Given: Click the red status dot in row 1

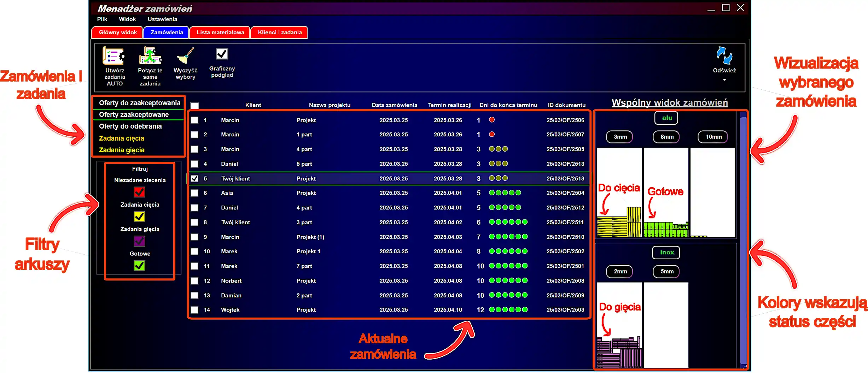Looking at the screenshot, I should click(x=491, y=120).
